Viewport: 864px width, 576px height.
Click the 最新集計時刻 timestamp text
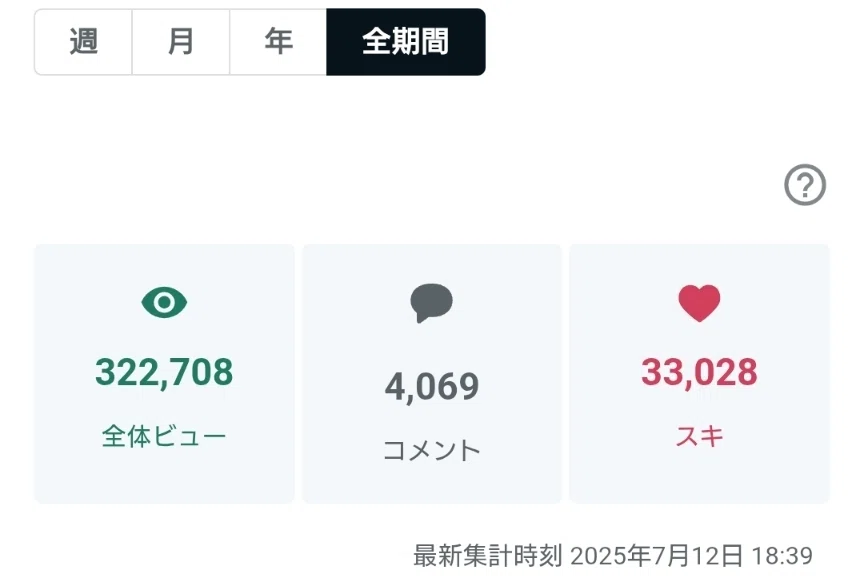[488, 556]
